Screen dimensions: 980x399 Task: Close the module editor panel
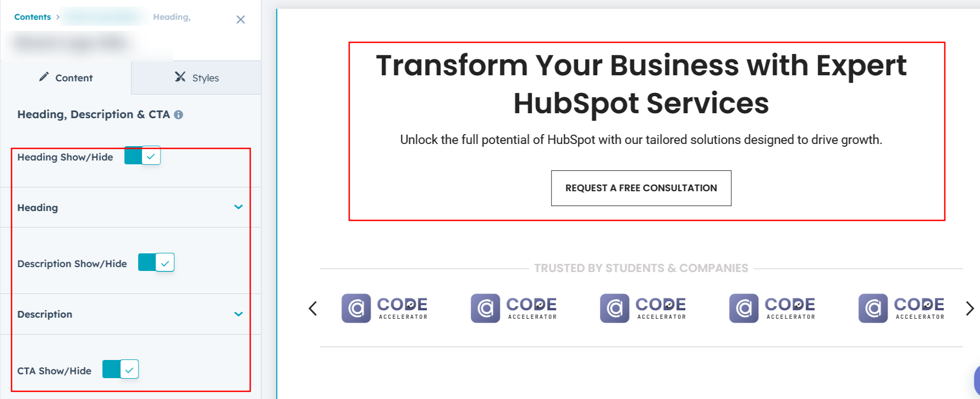[240, 20]
